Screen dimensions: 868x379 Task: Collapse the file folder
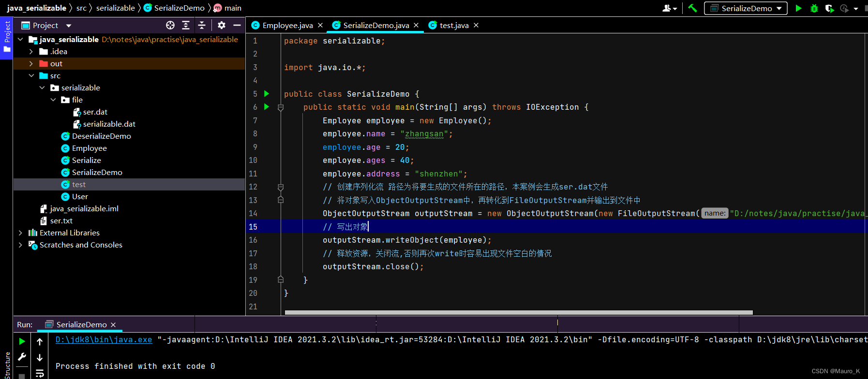(53, 100)
